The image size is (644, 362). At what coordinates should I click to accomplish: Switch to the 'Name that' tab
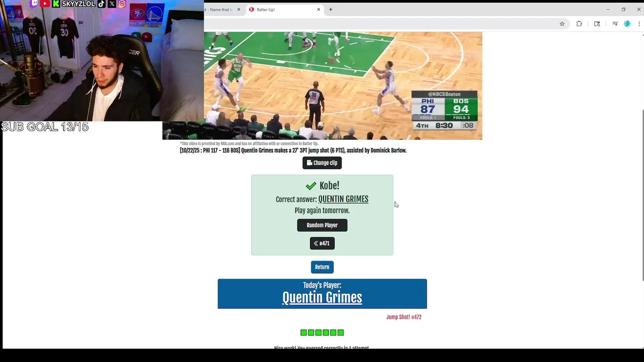coord(223,10)
